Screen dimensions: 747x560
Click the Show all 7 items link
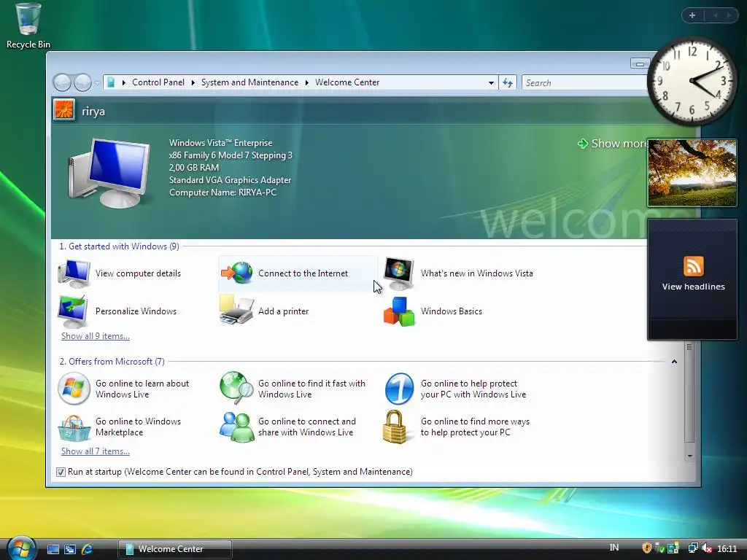tap(96, 451)
